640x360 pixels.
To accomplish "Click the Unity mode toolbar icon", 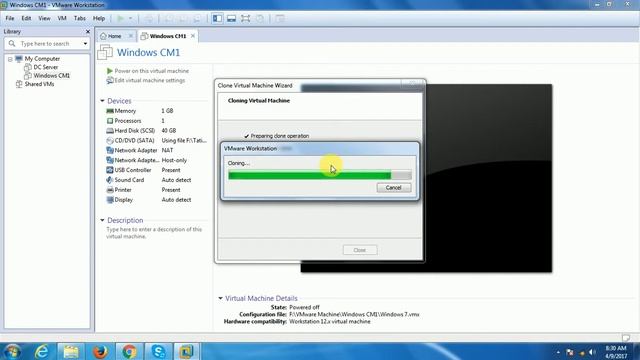I will point(260,18).
